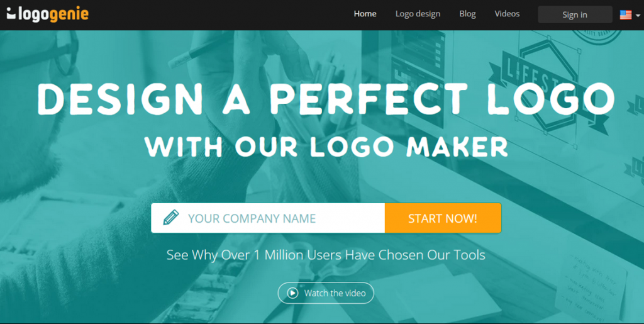Click the orange START NOW! button
Screen dimensions: 644x324
(443, 218)
